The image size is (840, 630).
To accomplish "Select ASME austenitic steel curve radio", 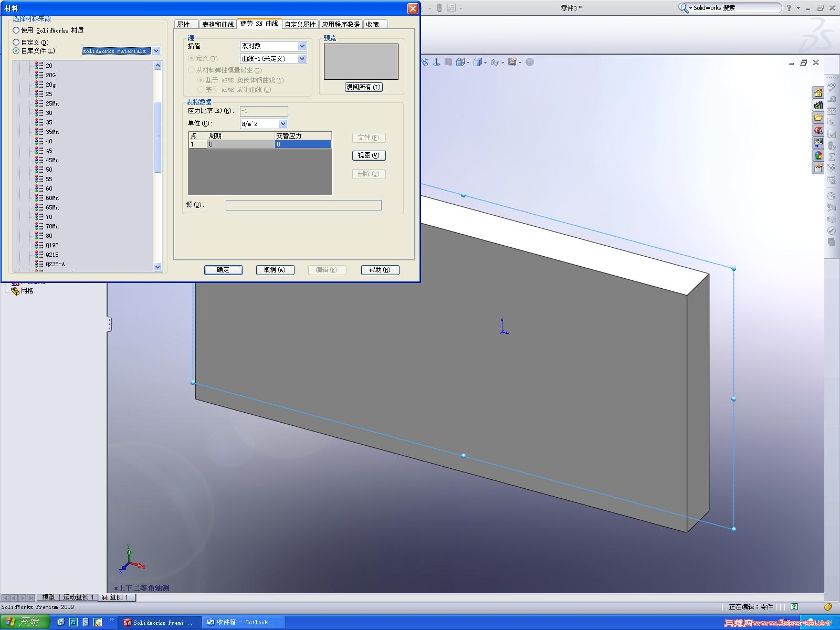I will 201,80.
